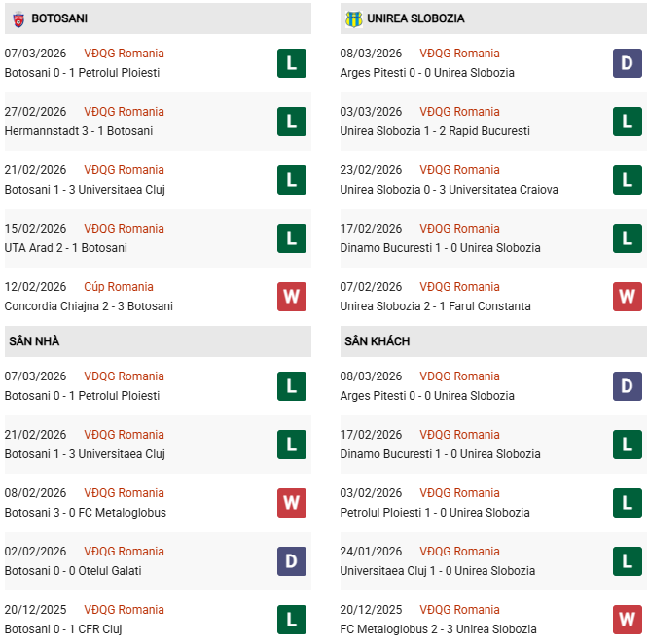648x644 pixels.
Task: Select the SÂN NHÀ section header
Action: pos(34,341)
